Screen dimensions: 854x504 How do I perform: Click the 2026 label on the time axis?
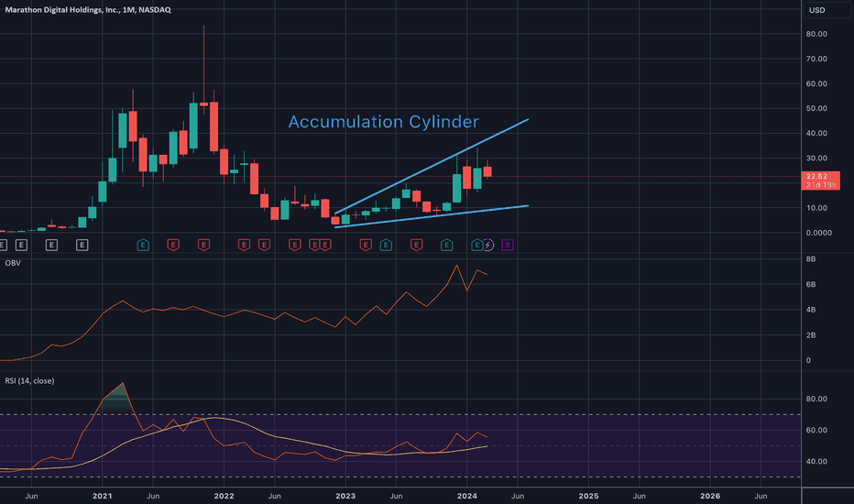(709, 496)
